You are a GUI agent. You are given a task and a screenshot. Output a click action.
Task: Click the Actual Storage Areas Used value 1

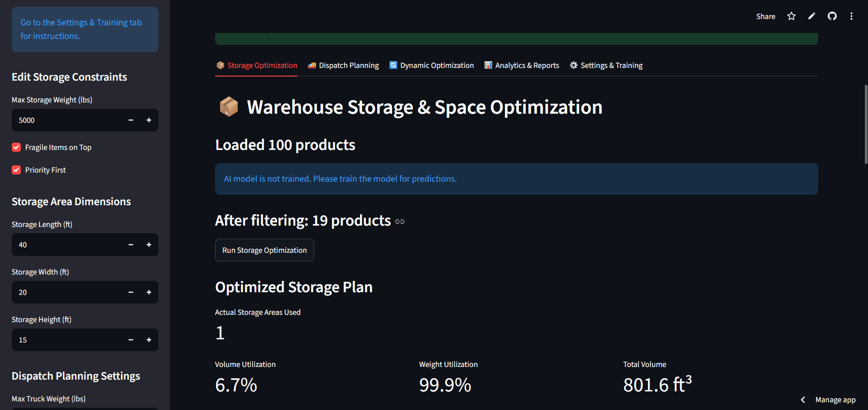[x=220, y=333]
